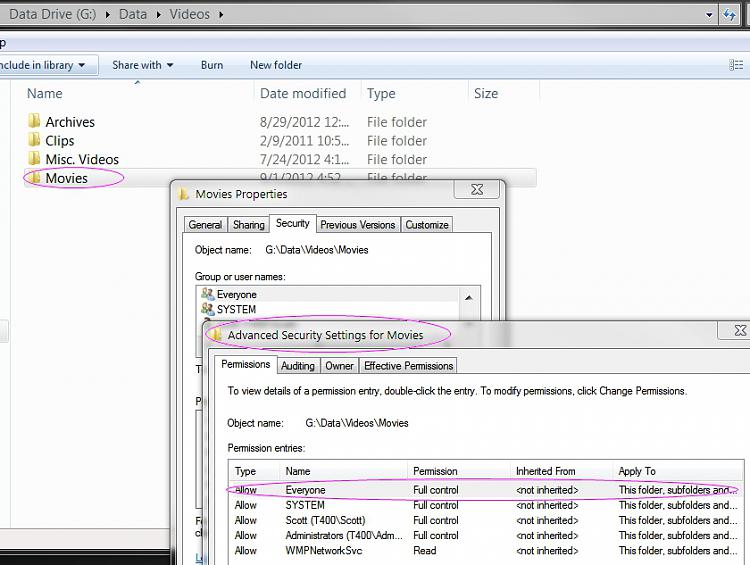Select Permissions tab in Advanced Security Settings
750x565 pixels.
tap(245, 365)
